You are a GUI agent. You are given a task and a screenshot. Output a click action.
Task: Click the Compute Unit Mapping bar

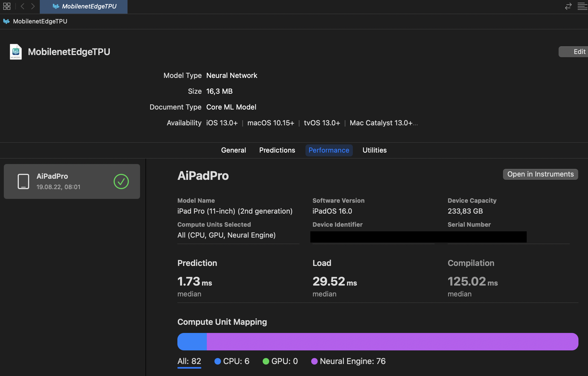(378, 341)
